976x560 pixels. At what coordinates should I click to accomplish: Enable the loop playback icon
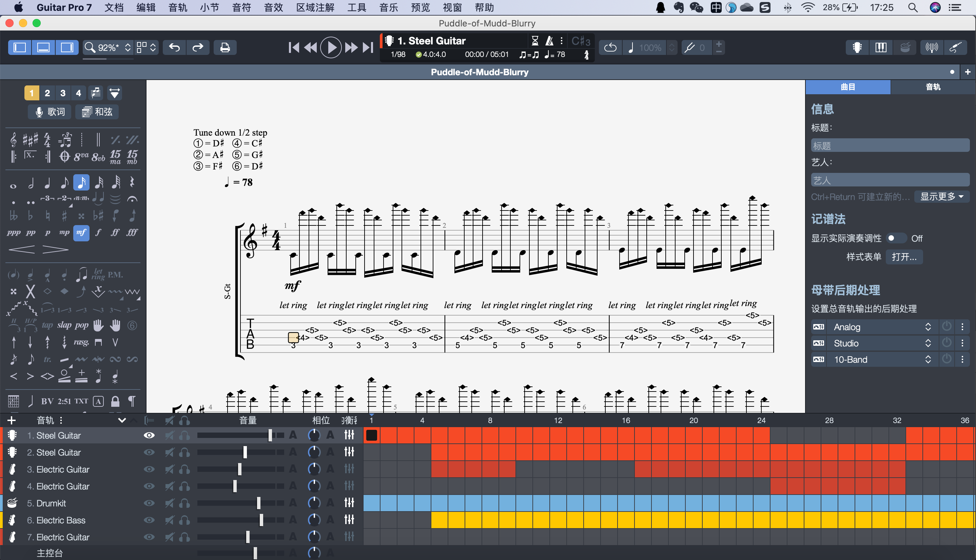610,48
